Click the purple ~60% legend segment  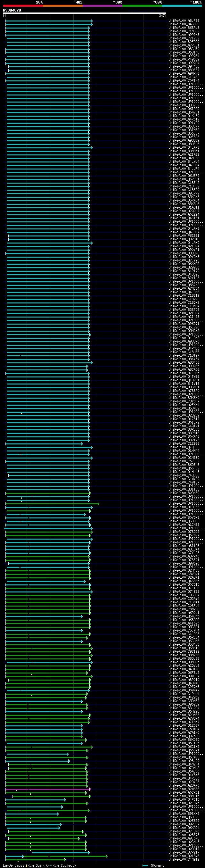102,6
